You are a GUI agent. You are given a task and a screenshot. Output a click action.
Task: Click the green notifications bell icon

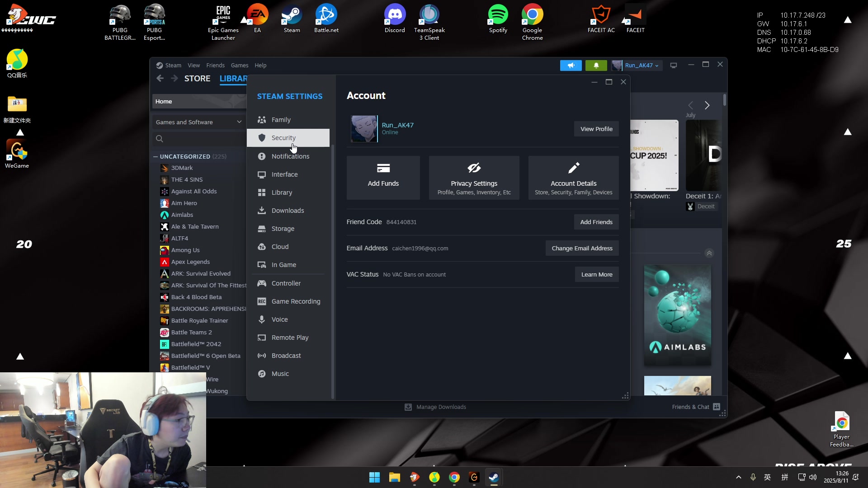(596, 66)
